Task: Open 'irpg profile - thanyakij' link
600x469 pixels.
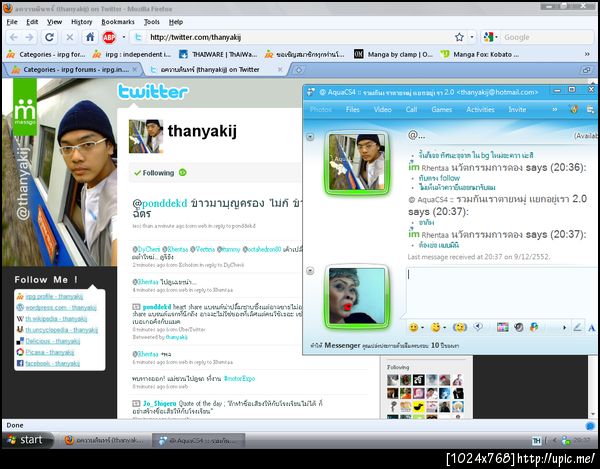Action: coord(54,296)
